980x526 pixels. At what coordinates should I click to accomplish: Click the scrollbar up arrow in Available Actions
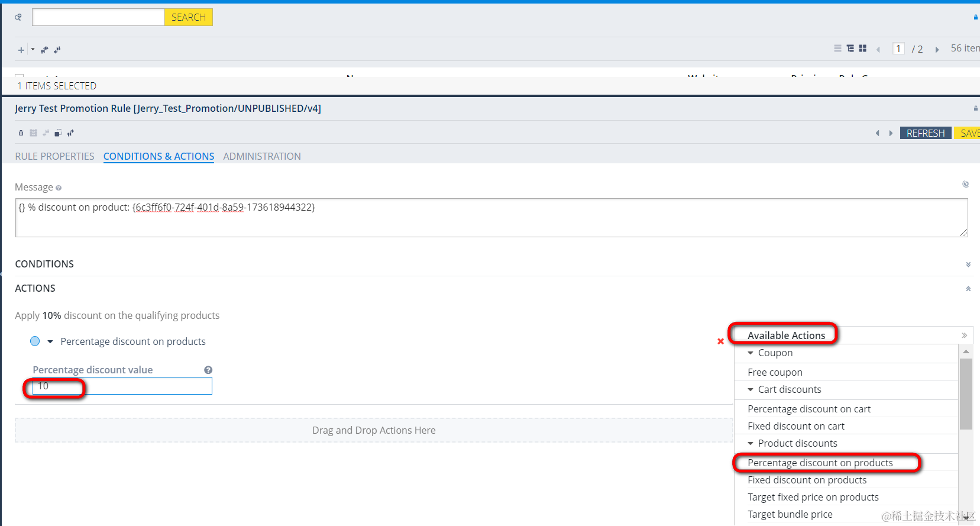coord(966,351)
